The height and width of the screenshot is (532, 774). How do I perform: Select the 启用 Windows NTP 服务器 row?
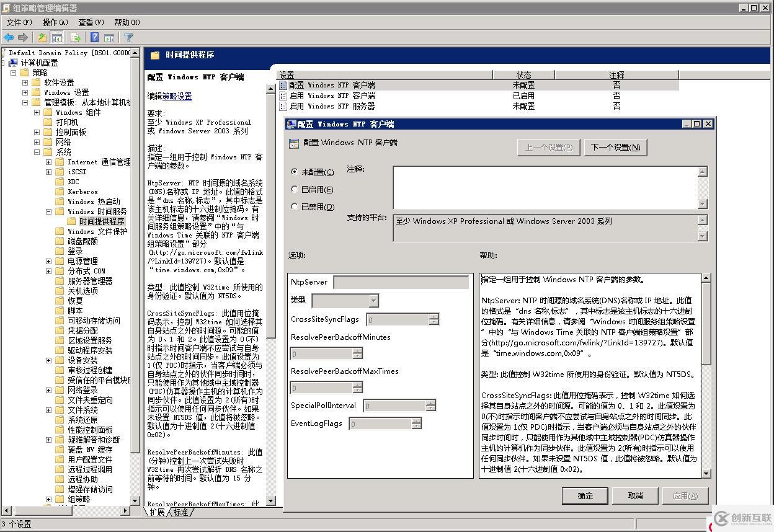tap(478, 107)
